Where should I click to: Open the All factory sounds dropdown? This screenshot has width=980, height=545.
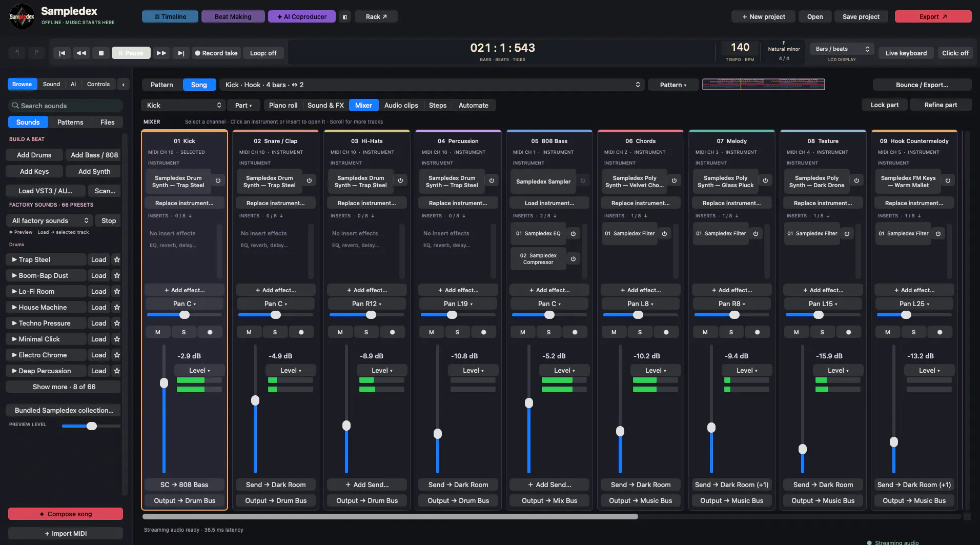tap(50, 220)
